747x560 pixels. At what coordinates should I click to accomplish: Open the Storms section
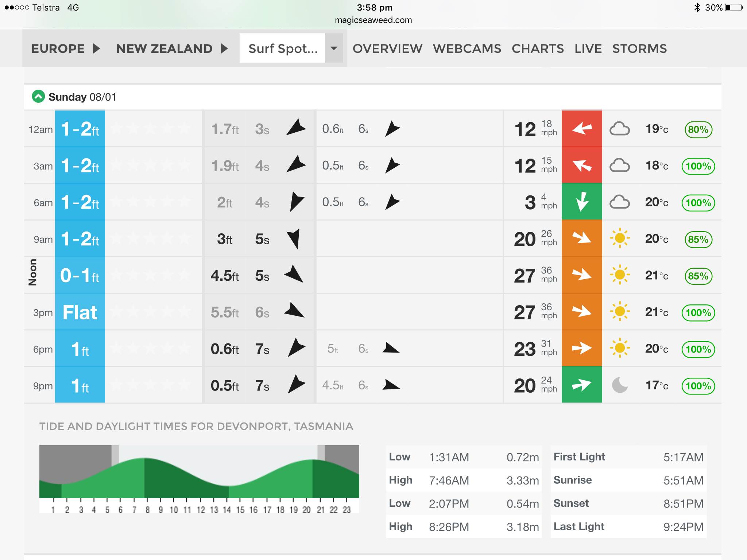click(639, 48)
